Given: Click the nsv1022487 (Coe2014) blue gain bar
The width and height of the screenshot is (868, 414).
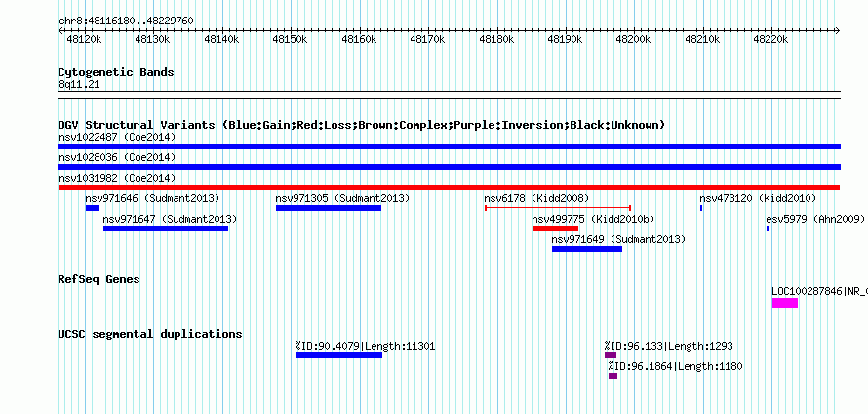Looking at the screenshot, I should pyautogui.click(x=449, y=146).
